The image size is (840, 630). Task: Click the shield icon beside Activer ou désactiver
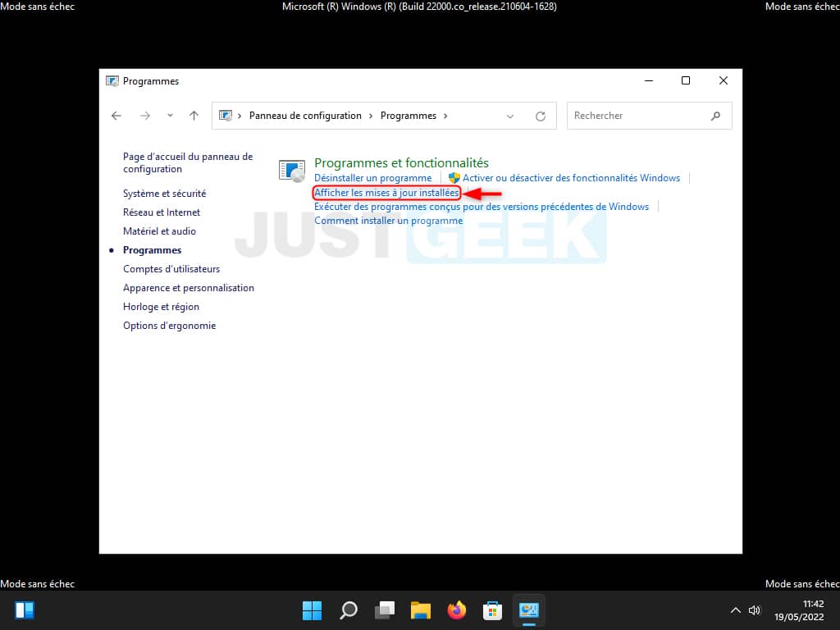pyautogui.click(x=454, y=178)
